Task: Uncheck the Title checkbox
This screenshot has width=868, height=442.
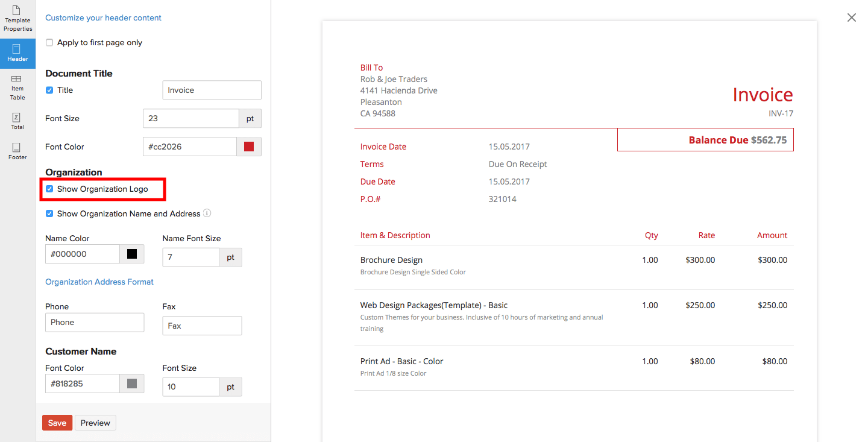Action: click(x=49, y=90)
